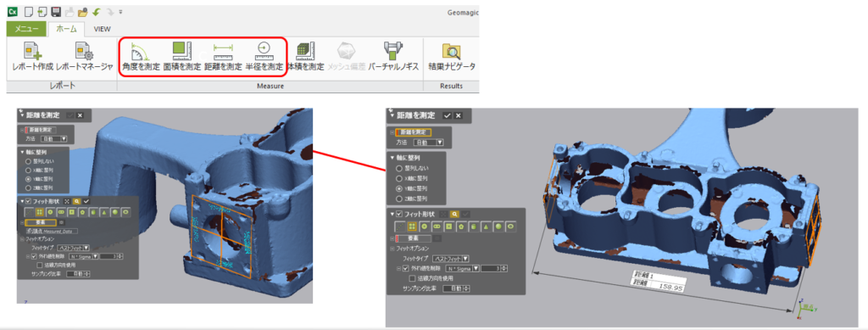Open the 方法 dropdown in the right panel

click(428, 143)
